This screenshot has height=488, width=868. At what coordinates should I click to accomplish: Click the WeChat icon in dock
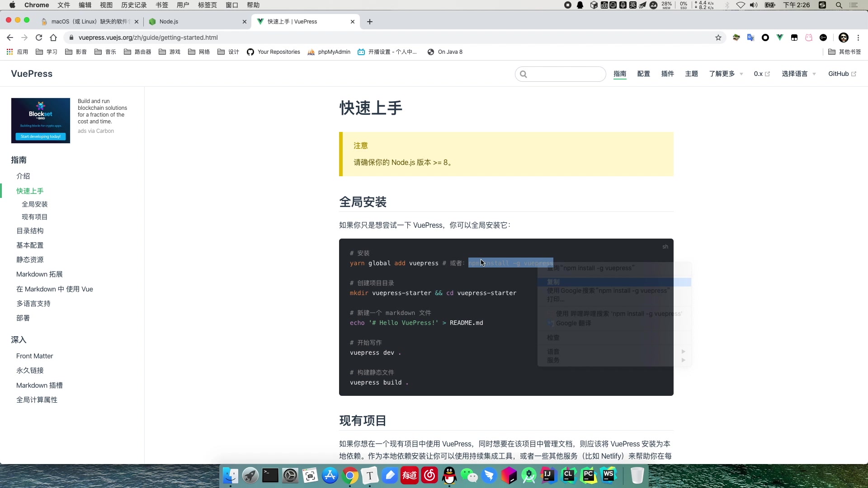coord(469,476)
